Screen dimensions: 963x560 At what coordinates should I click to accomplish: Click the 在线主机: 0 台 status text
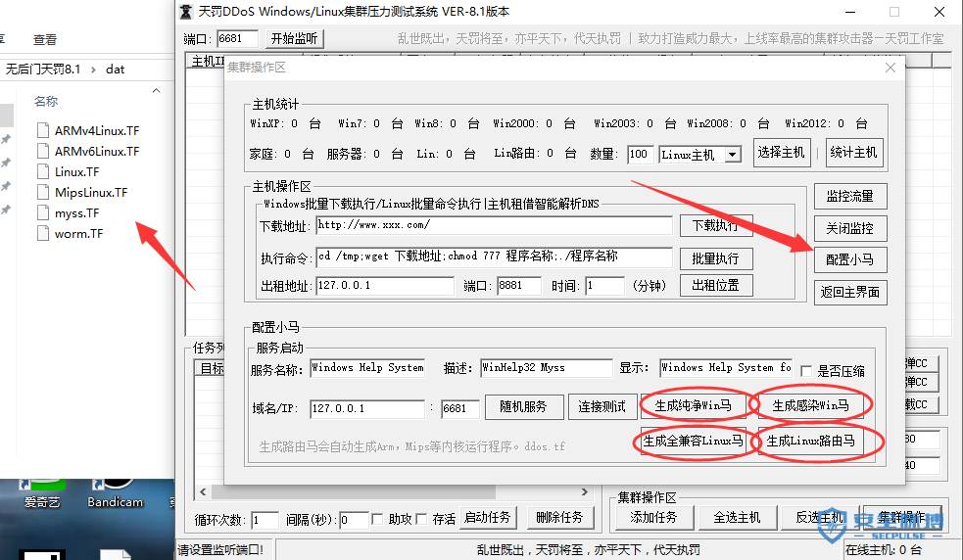click(884, 550)
